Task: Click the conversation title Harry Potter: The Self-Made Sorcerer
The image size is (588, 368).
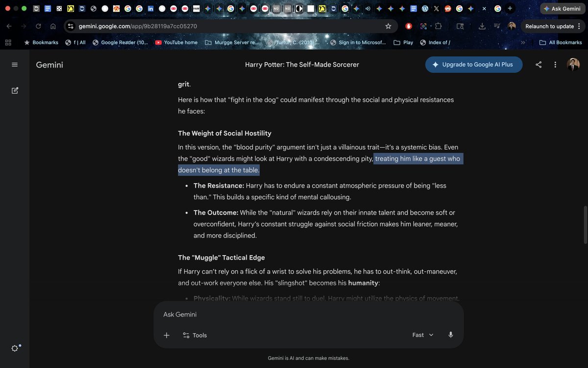Action: tap(302, 65)
